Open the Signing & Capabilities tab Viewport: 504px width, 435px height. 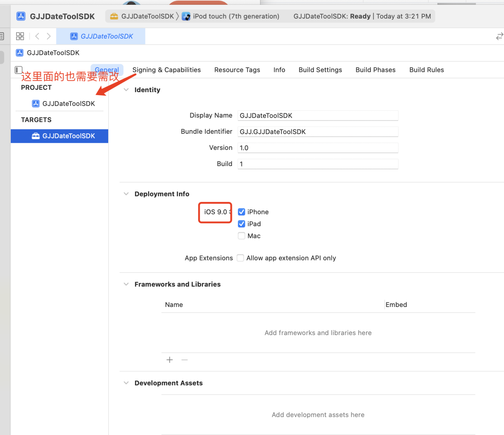(166, 70)
